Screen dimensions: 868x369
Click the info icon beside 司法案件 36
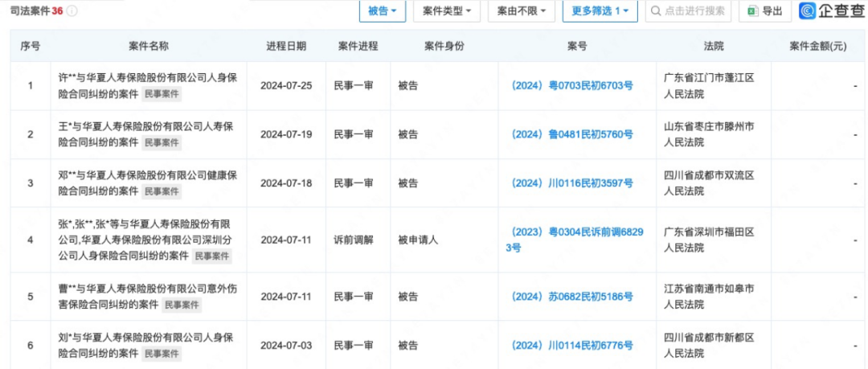[72, 11]
